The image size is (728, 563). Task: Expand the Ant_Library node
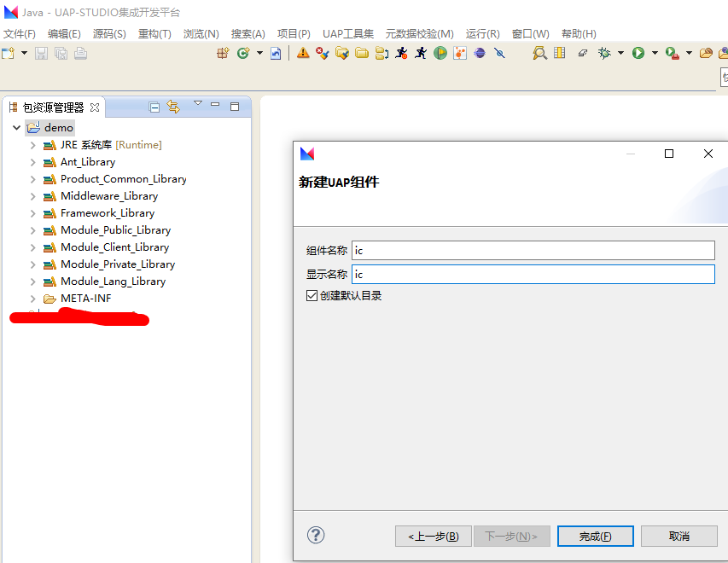[x=32, y=162]
